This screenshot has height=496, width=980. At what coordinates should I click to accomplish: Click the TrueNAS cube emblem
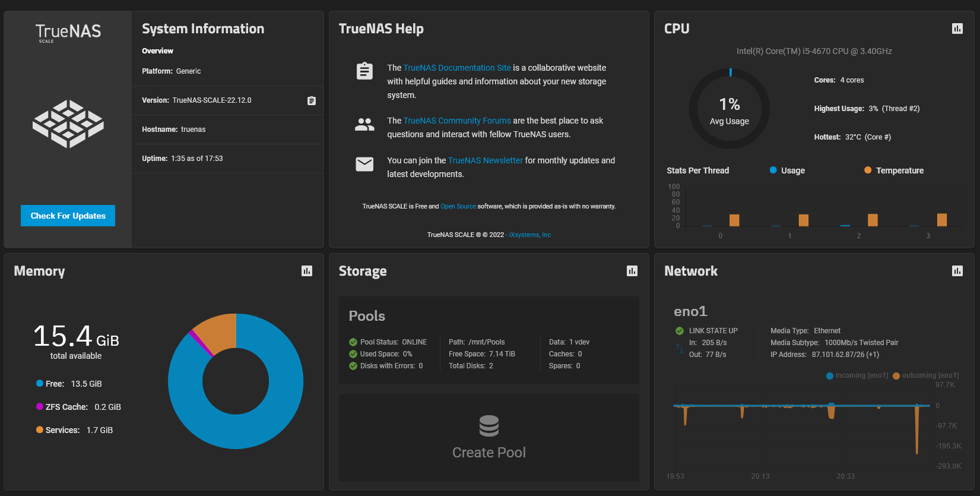pos(68,124)
